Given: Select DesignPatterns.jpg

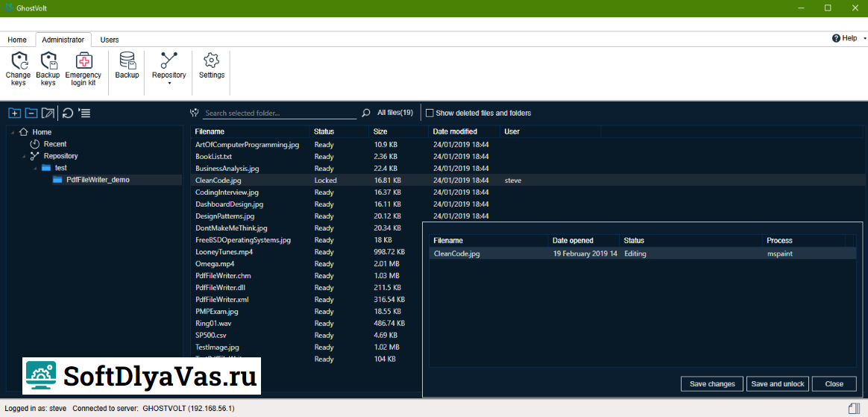Looking at the screenshot, I should (224, 216).
